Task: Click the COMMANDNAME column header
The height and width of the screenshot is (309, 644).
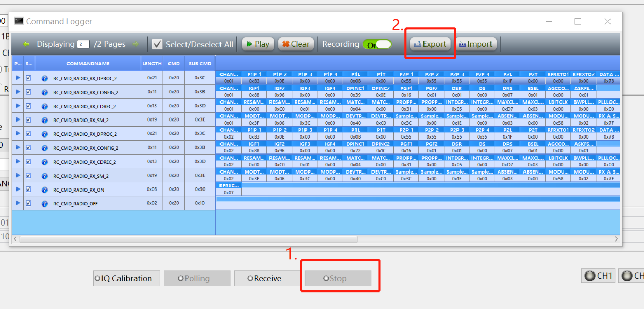Action: click(x=88, y=64)
